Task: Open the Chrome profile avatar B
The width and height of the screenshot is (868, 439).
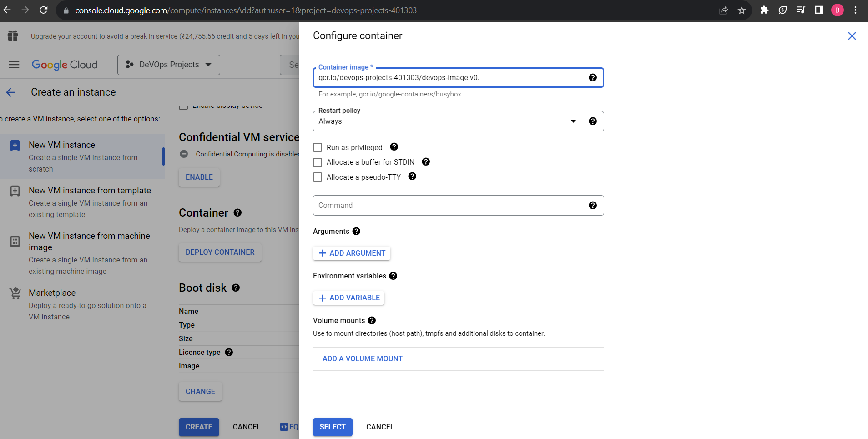Action: pyautogui.click(x=837, y=10)
